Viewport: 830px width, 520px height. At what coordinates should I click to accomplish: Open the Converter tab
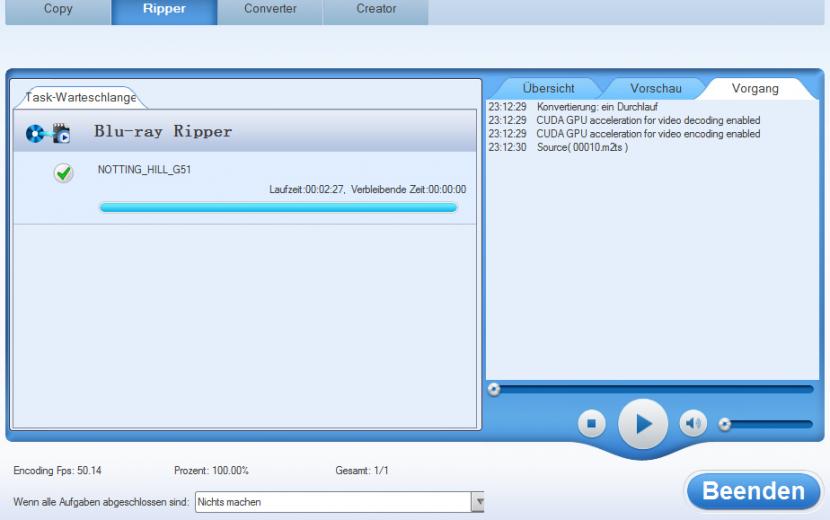[x=270, y=9]
